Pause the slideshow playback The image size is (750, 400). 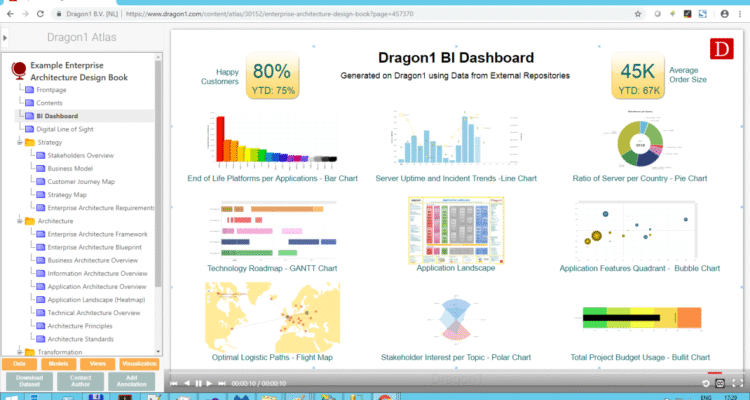point(198,383)
